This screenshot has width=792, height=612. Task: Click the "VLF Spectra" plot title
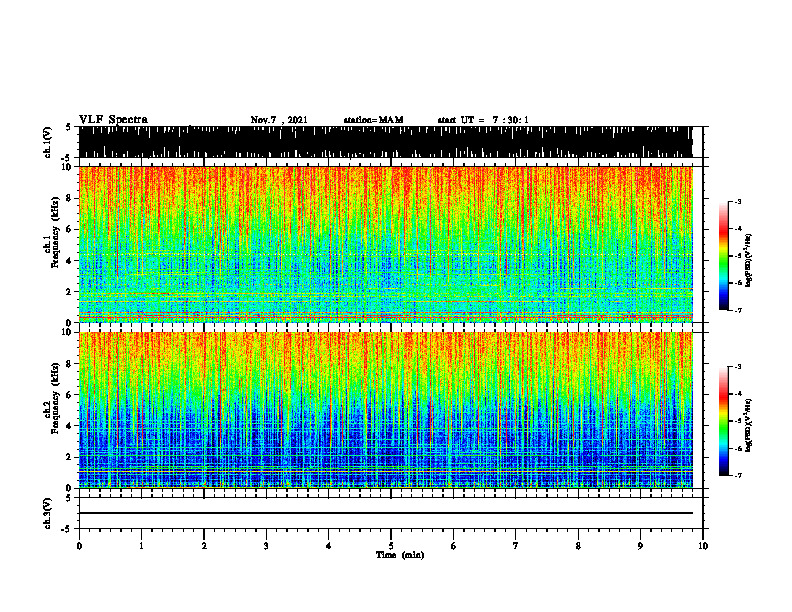point(113,120)
